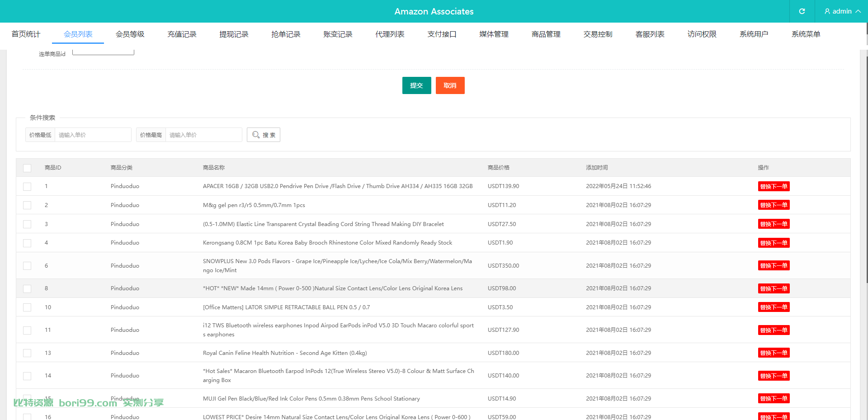The image size is (868, 420).
Task: Click 替换下一单 for Elastic Line bracelet row
Action: 774,224
